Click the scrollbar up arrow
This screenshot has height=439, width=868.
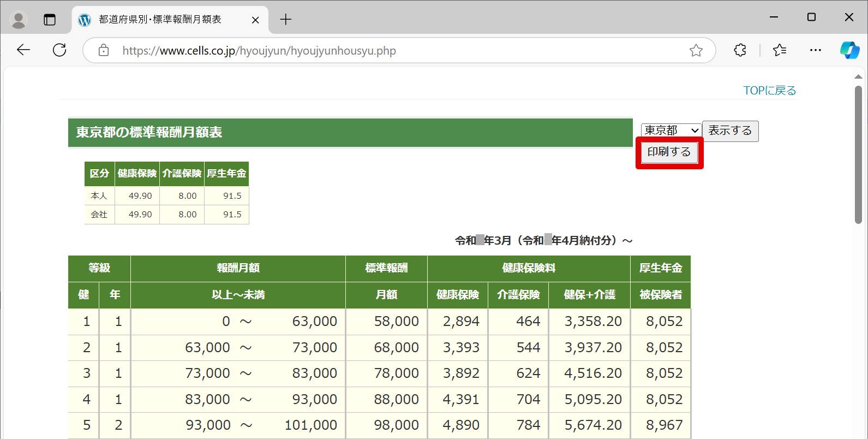858,77
